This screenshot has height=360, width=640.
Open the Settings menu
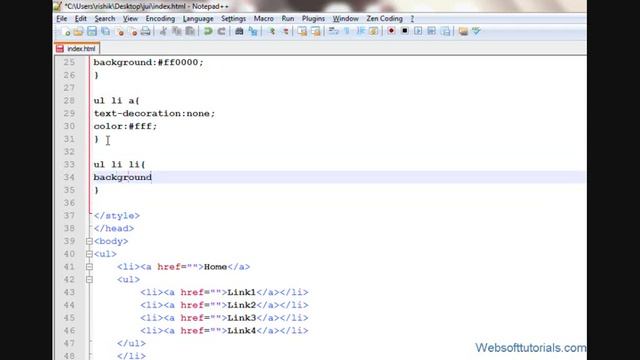pyautogui.click(x=233, y=18)
